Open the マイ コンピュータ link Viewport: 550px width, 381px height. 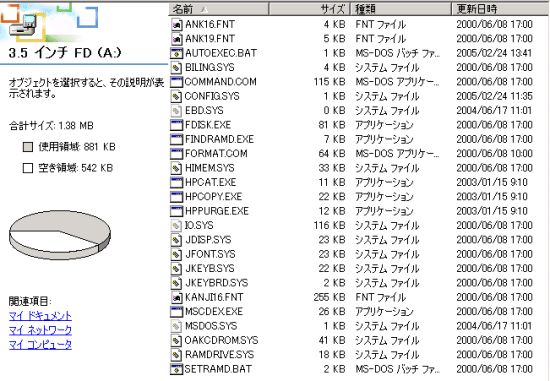point(40,345)
